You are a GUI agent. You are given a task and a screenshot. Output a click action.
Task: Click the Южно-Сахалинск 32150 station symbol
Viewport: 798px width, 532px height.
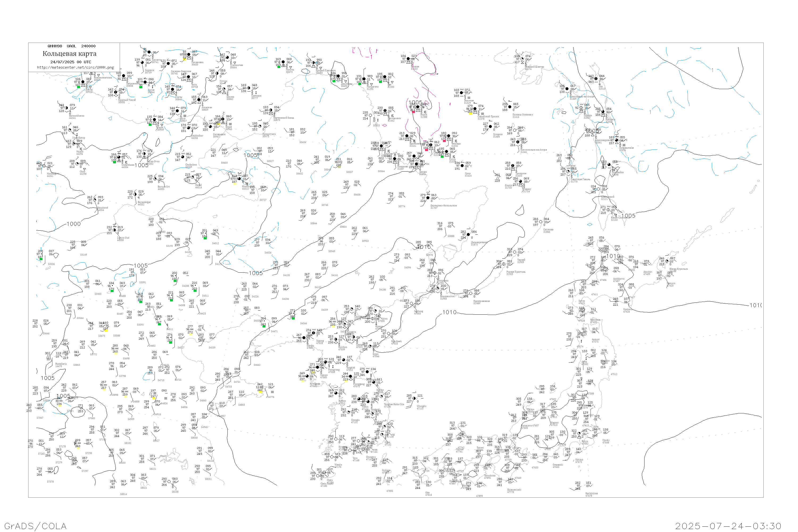pyautogui.click(x=608, y=210)
